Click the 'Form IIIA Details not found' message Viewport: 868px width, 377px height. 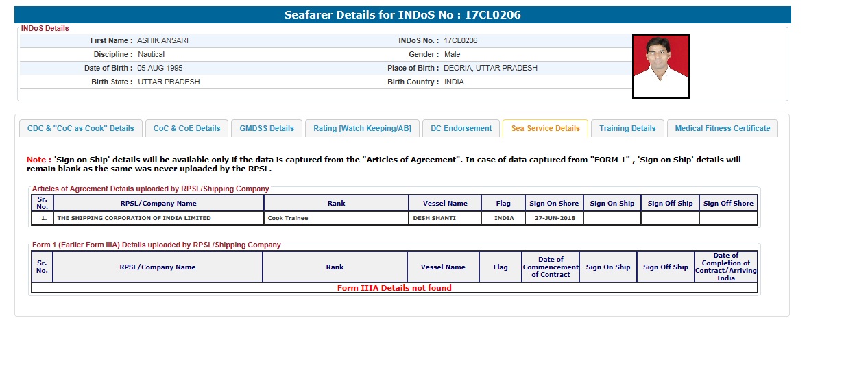[x=394, y=288]
